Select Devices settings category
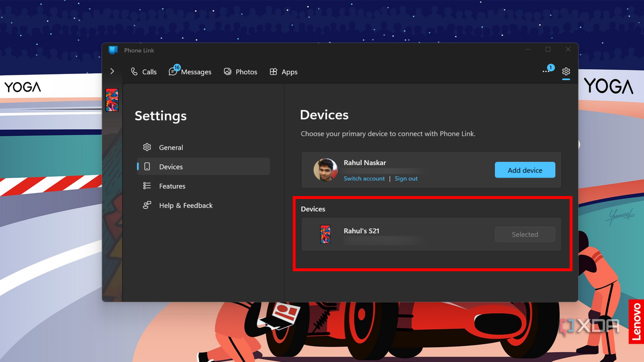This screenshot has width=644, height=362. (x=171, y=167)
